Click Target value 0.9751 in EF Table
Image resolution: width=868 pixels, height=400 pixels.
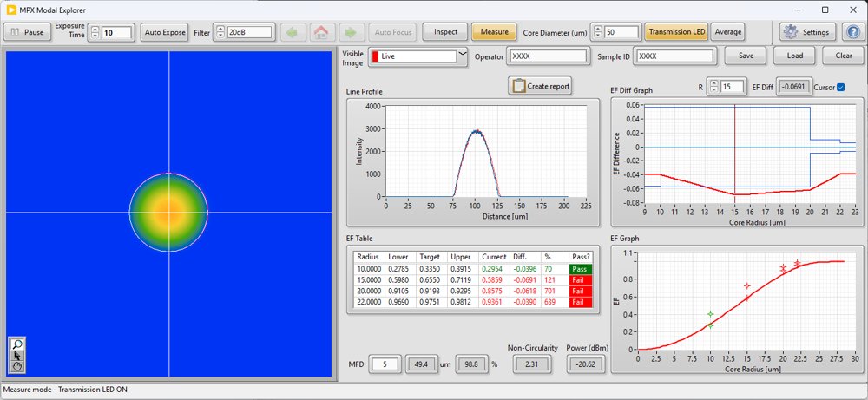431,302
